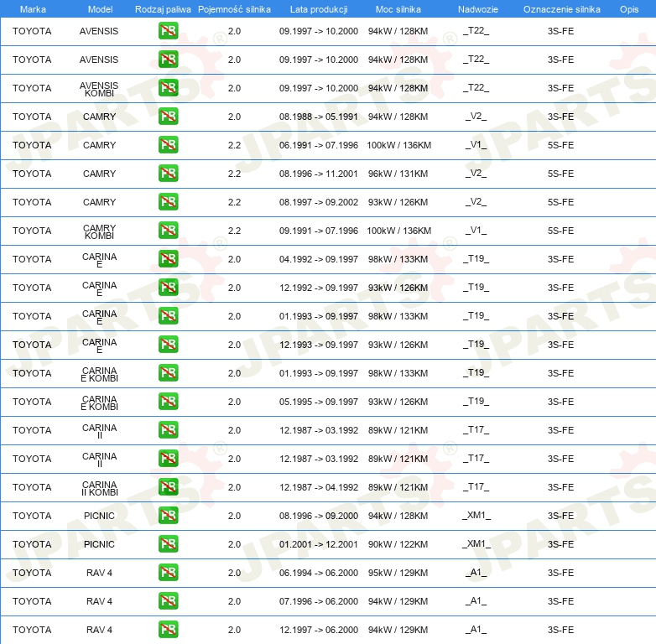Viewport: 656px width, 644px height.
Task: Select the date range 08.1996 -> 11.2001
Action: 319,174
